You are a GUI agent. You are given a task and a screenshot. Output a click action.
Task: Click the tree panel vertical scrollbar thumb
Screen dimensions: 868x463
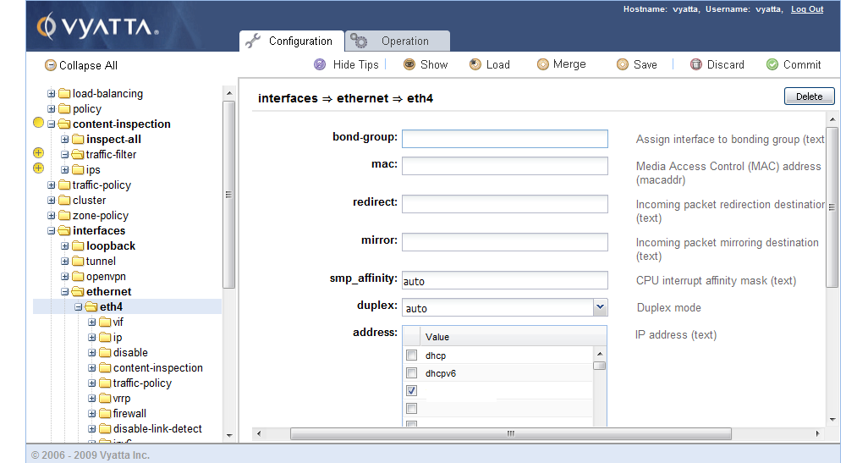pyautogui.click(x=228, y=195)
